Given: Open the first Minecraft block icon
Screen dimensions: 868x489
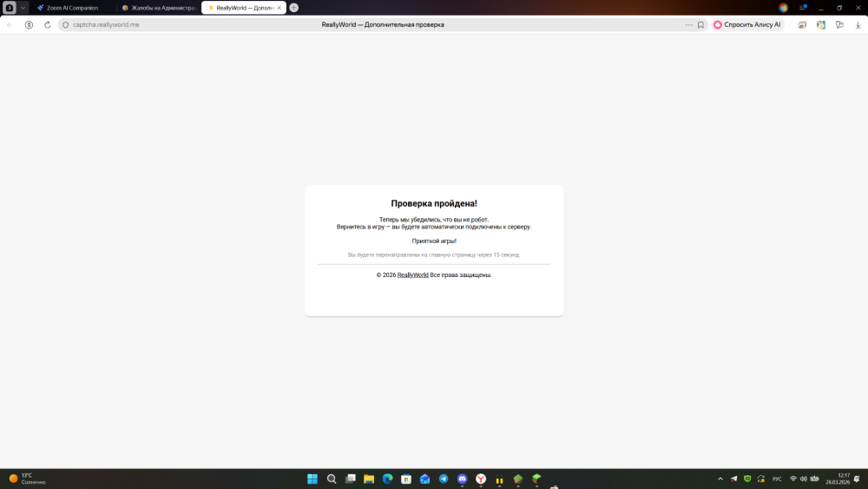Looking at the screenshot, I should (518, 479).
